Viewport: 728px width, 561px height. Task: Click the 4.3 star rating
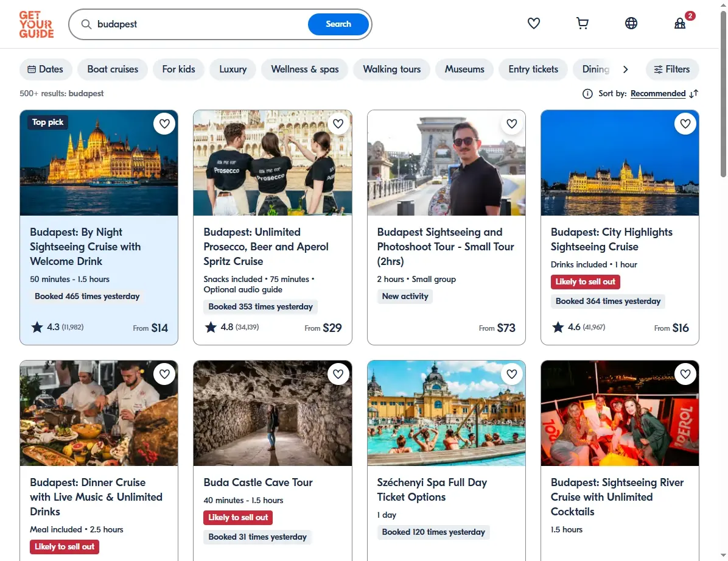57,327
